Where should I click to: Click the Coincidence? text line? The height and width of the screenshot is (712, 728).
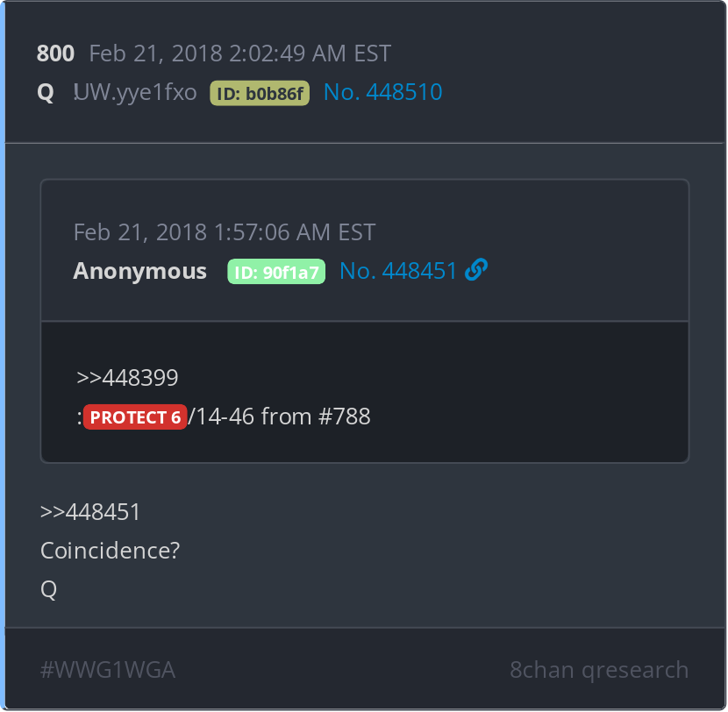(110, 551)
